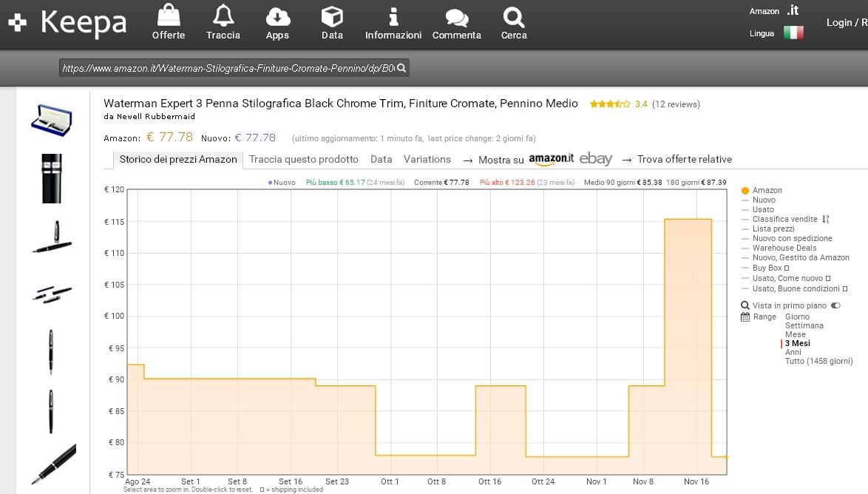Click the Amazon URL search field
This screenshot has width=868, height=494.
pos(229,68)
